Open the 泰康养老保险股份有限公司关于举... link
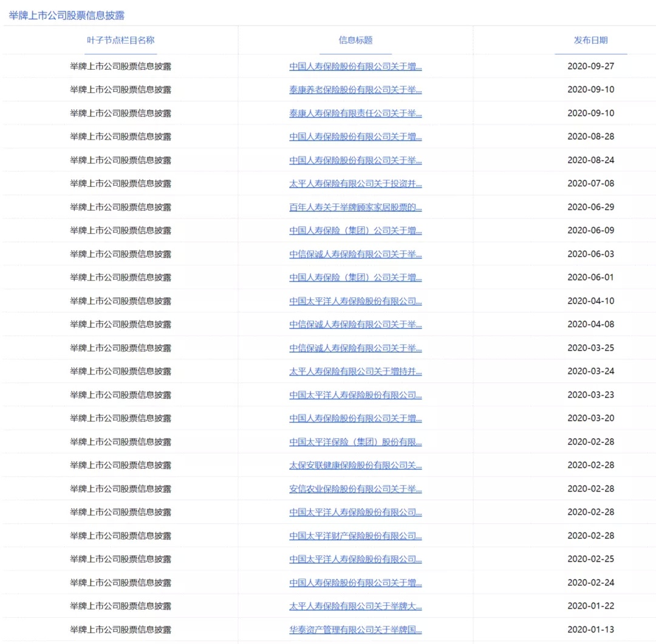Viewport: 656px width, 644px height. tap(355, 89)
